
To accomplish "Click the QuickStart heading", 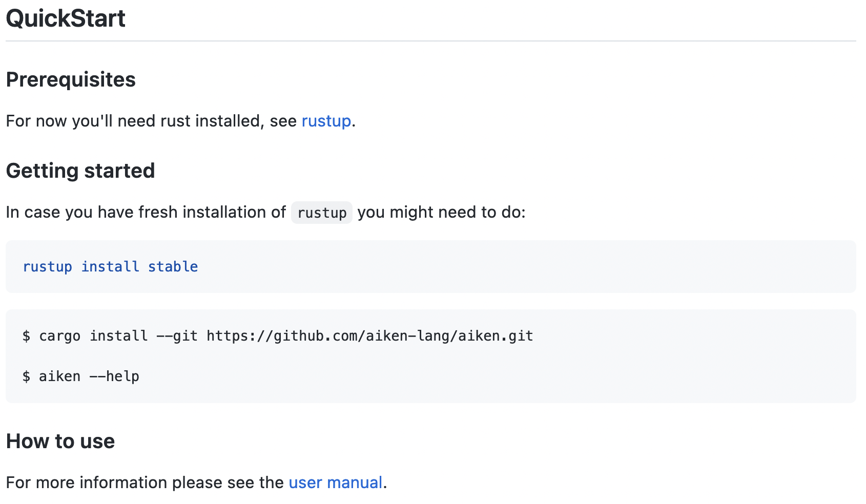I will [x=66, y=18].
